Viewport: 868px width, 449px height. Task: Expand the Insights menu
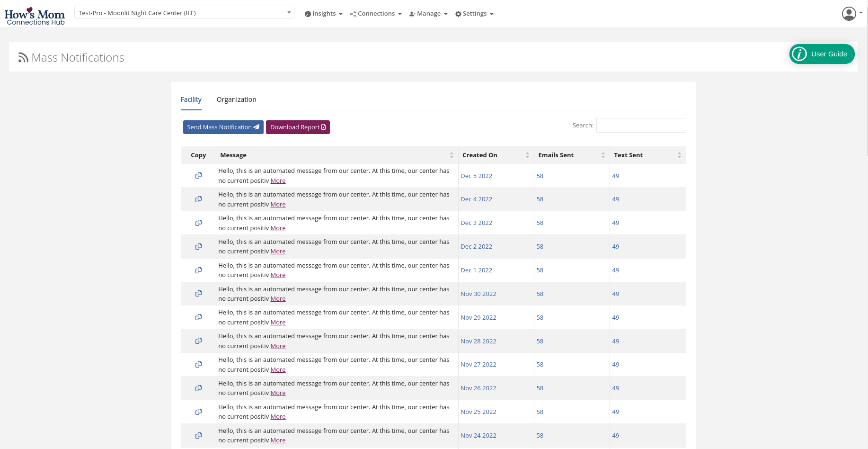coord(324,14)
